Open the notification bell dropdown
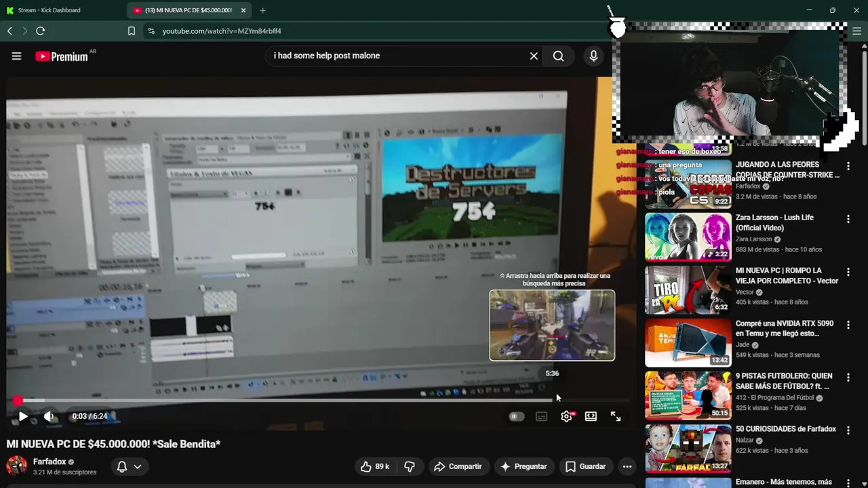Viewport: 868px width, 488px height. pyautogui.click(x=129, y=466)
